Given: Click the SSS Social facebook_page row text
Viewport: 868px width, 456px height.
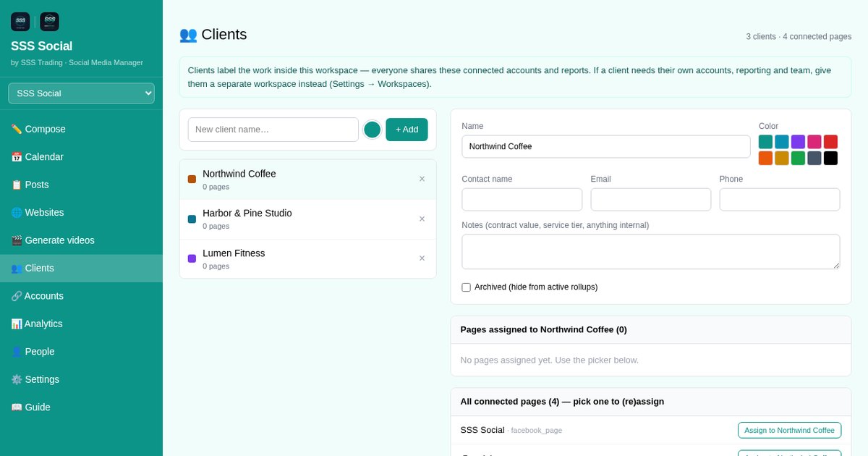Looking at the screenshot, I should pyautogui.click(x=511, y=430).
